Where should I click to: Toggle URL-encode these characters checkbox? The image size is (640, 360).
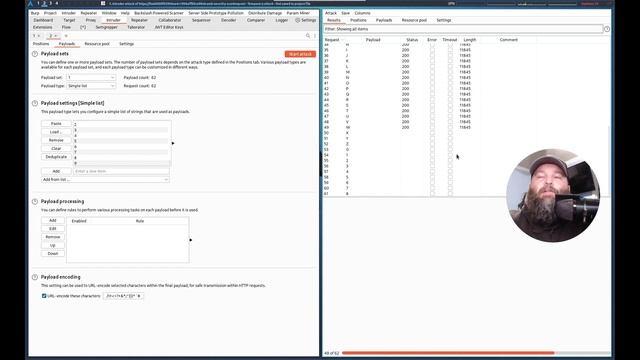pyautogui.click(x=44, y=296)
